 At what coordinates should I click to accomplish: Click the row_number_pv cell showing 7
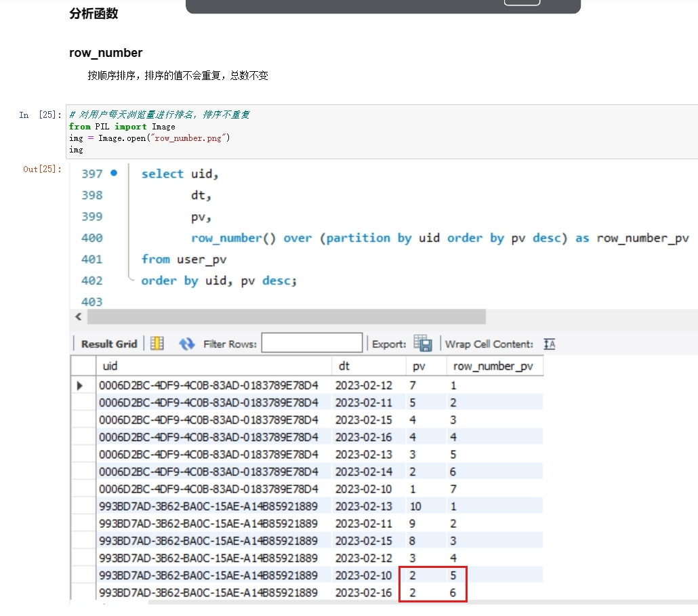coord(495,489)
